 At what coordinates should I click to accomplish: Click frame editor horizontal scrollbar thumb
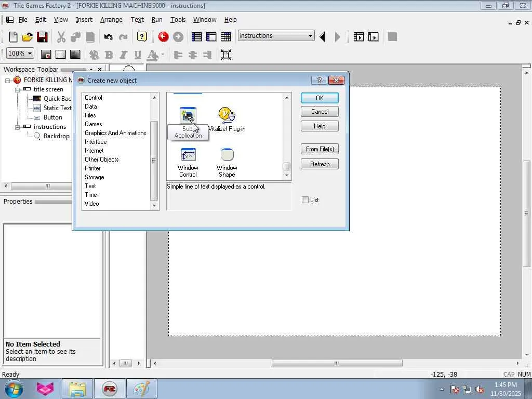[x=336, y=363]
